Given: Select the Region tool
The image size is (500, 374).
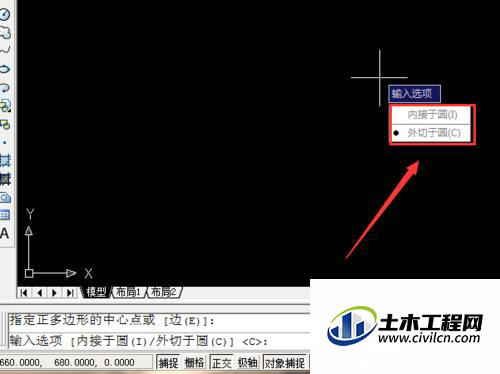Looking at the screenshot, I should point(5,198).
